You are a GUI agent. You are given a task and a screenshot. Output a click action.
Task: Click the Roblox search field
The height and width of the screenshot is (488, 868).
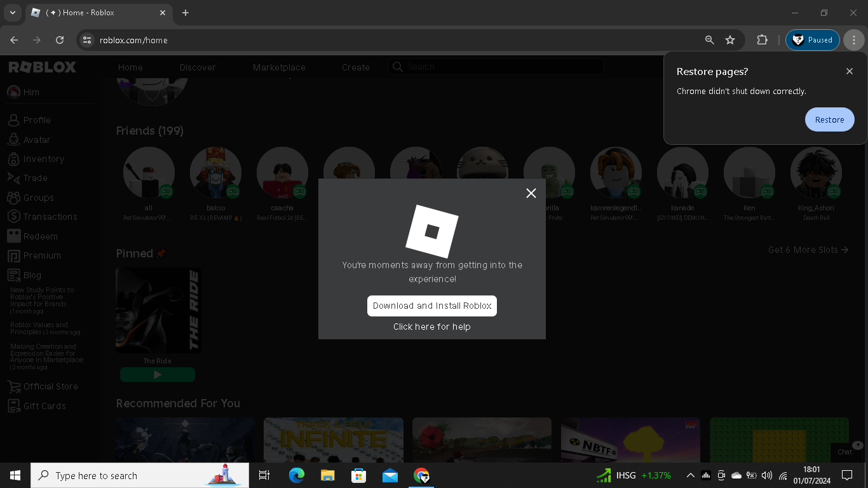496,67
